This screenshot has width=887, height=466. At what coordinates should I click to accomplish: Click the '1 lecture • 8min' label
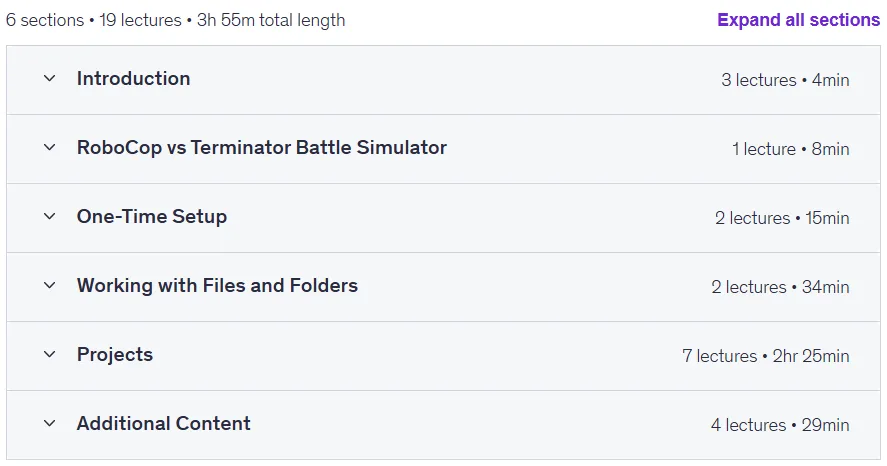click(790, 149)
